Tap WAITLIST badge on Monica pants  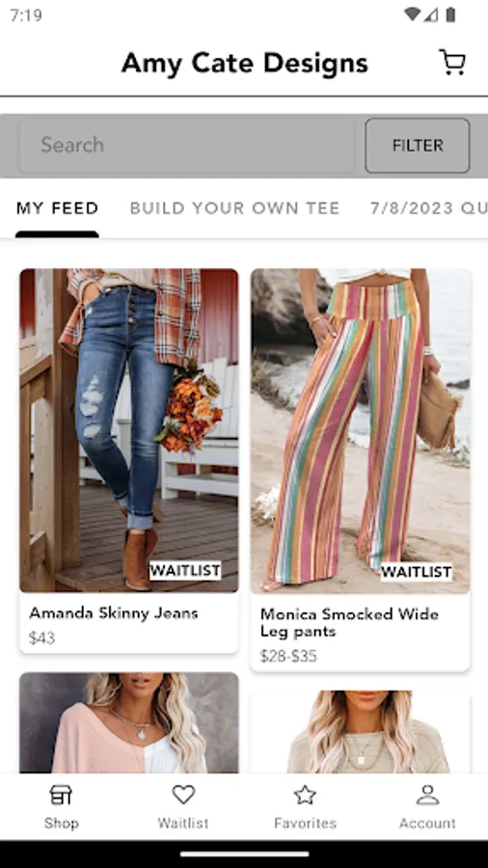tap(416, 572)
